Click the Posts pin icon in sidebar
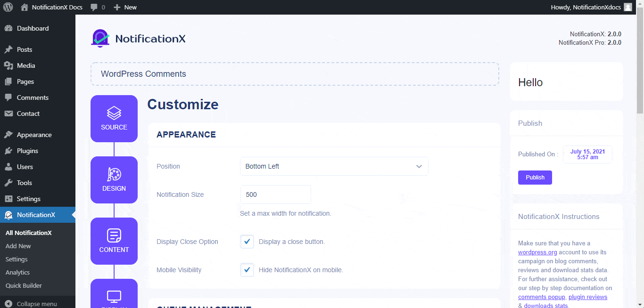This screenshot has height=308, width=644. coord(8,49)
